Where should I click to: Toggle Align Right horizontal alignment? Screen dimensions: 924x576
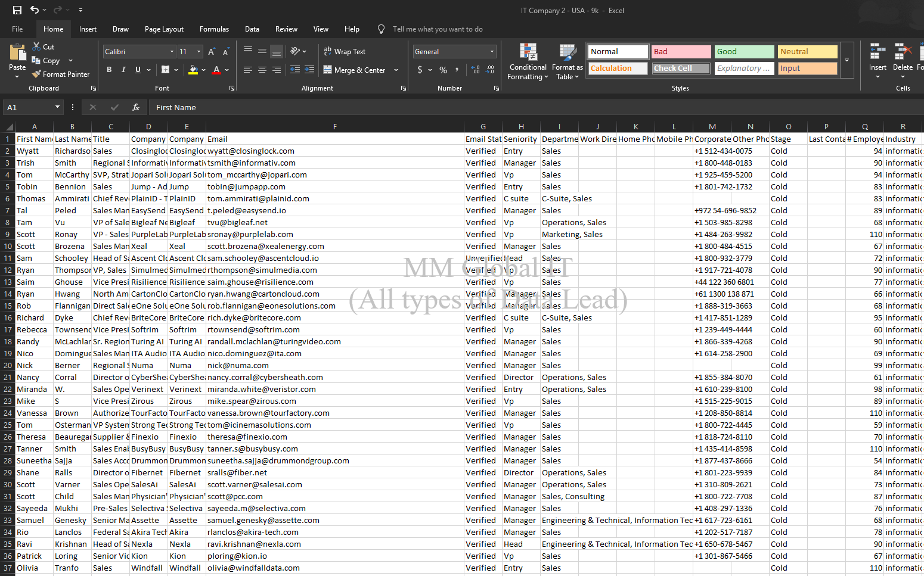277,70
